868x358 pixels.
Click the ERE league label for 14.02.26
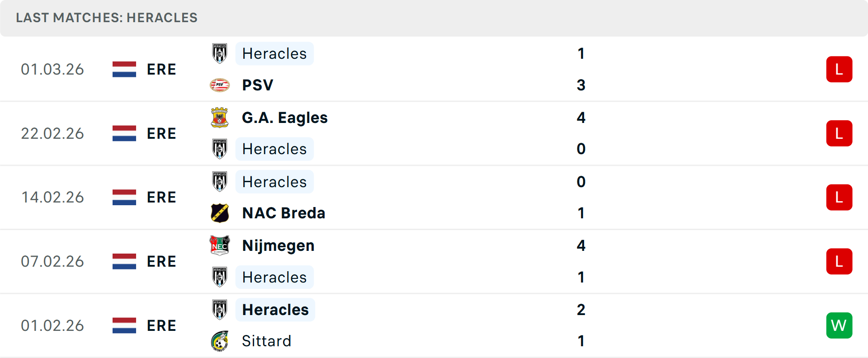(x=161, y=198)
